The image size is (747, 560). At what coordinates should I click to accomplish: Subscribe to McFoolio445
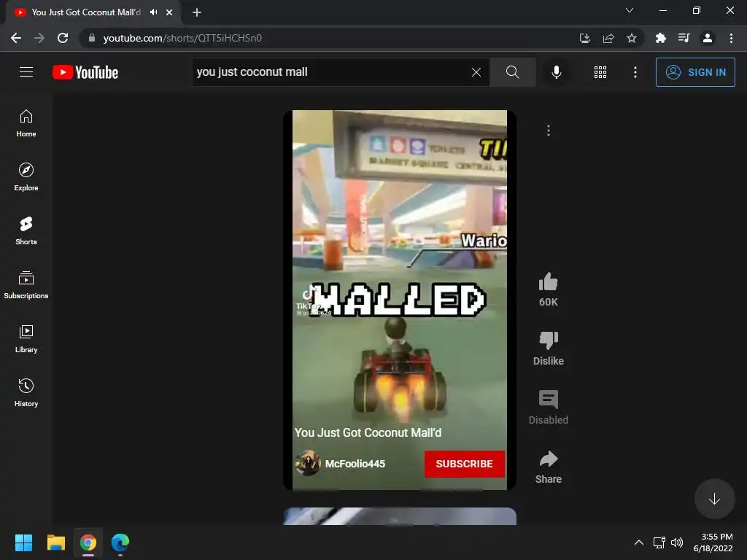point(464,464)
